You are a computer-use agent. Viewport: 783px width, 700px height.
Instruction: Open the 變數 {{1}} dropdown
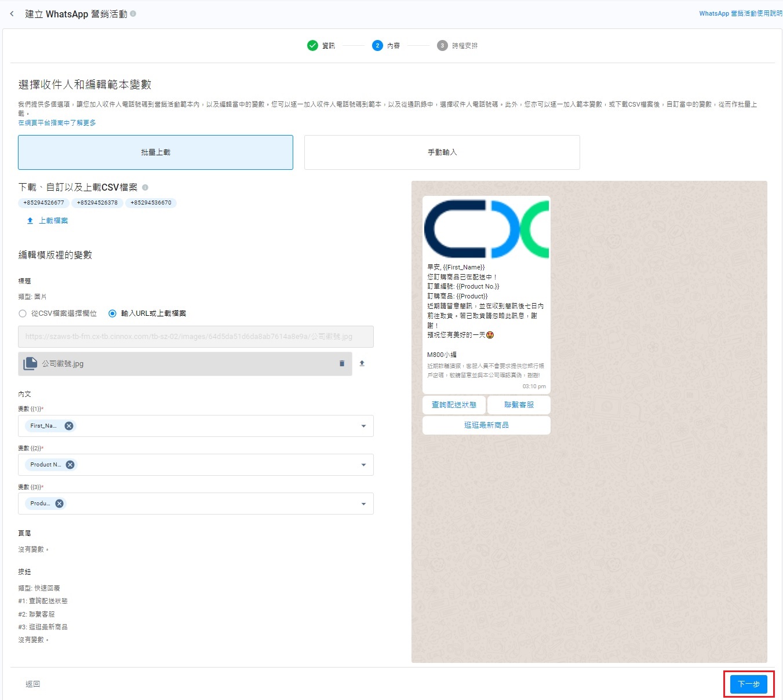coord(196,426)
